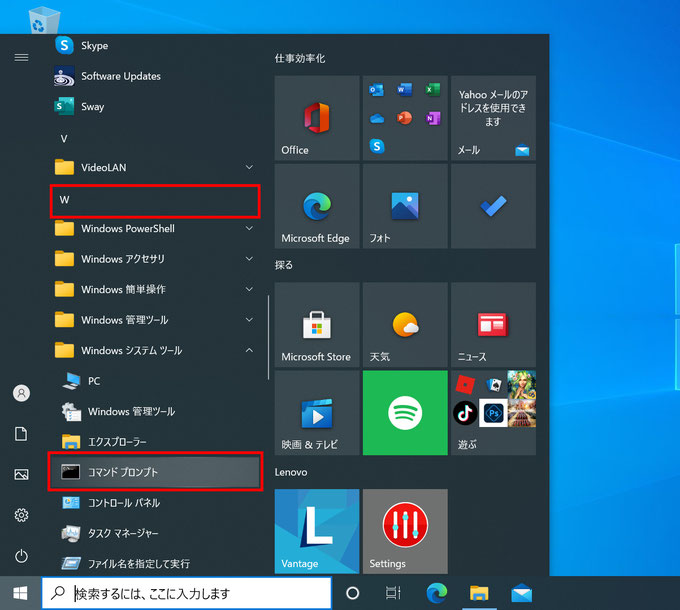Open Cortana circle on the taskbar
Viewport: 680px width, 610px height.
click(x=353, y=593)
